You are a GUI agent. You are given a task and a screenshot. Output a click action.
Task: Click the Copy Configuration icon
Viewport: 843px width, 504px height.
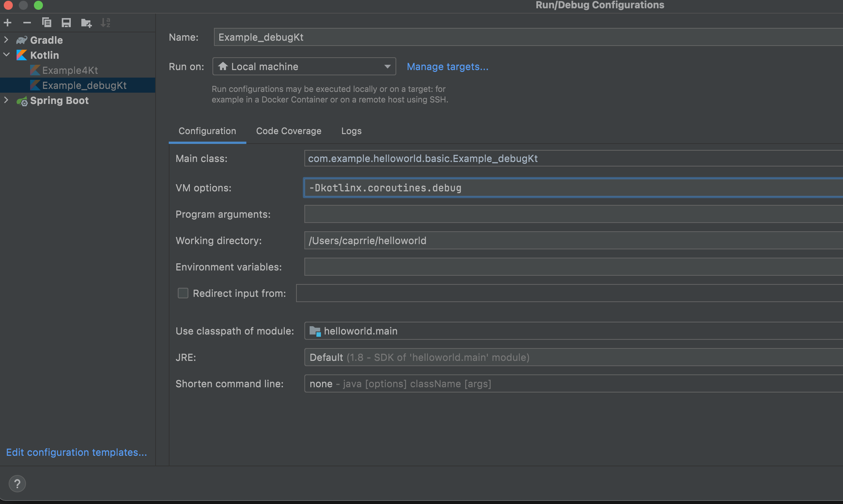click(x=47, y=23)
